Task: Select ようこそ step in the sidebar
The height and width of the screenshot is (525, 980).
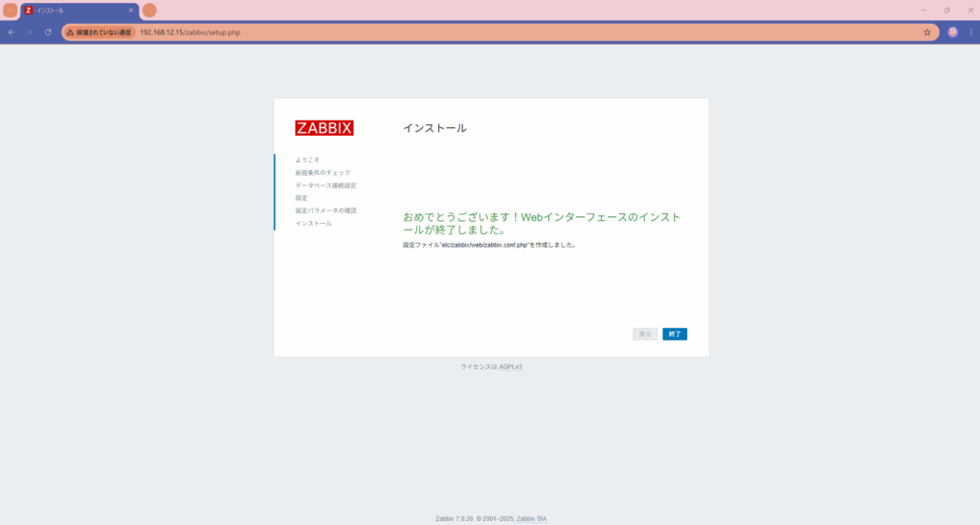Action: (307, 160)
